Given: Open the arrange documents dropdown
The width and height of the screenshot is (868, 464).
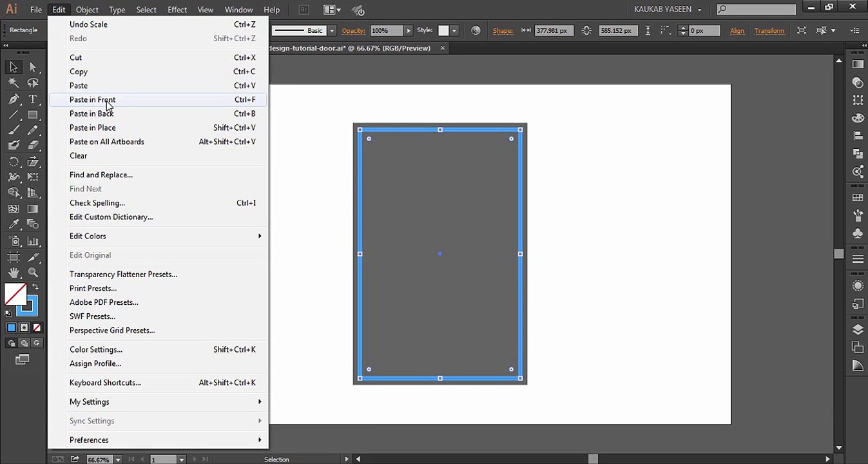Looking at the screenshot, I should (x=332, y=10).
